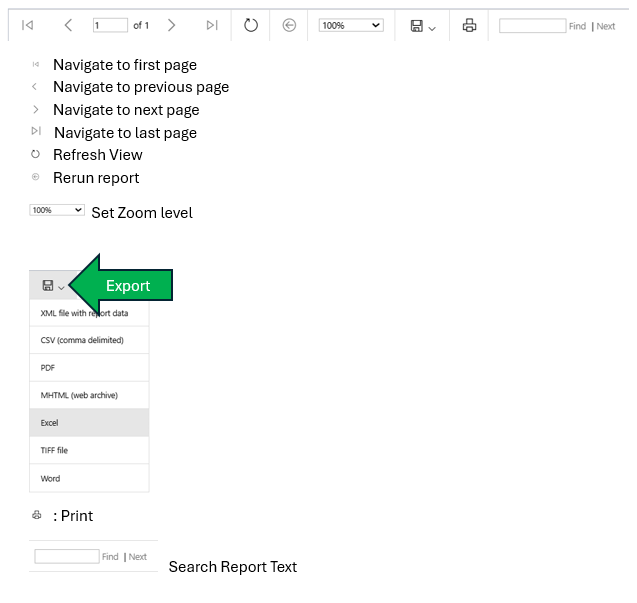Click the printer icon in the top toolbar
This screenshot has width=637, height=603.
(469, 26)
